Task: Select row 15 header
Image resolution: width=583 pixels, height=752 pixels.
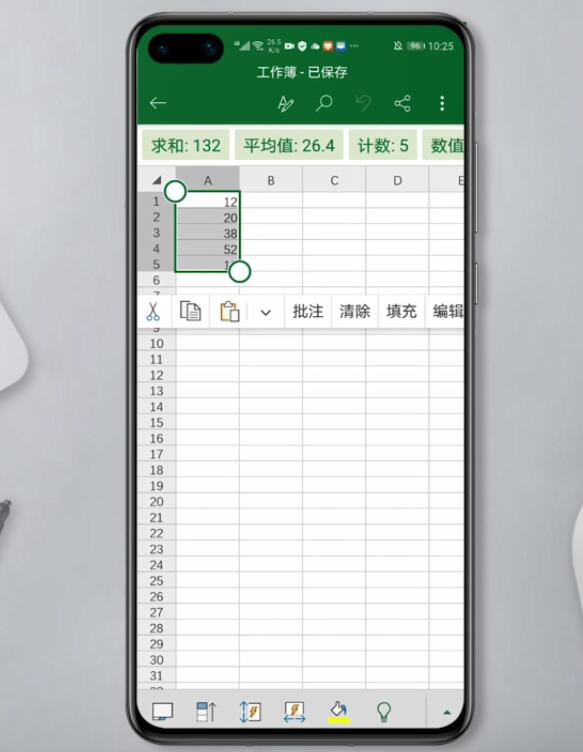Action: coord(156,423)
